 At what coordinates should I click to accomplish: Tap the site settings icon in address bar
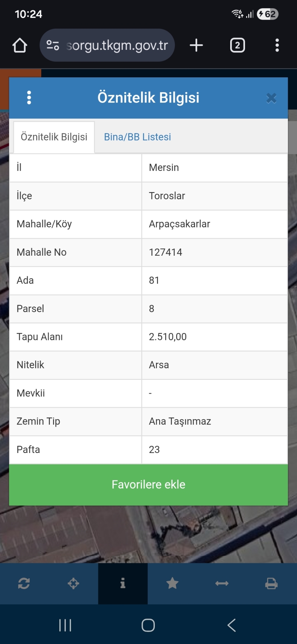(x=53, y=45)
